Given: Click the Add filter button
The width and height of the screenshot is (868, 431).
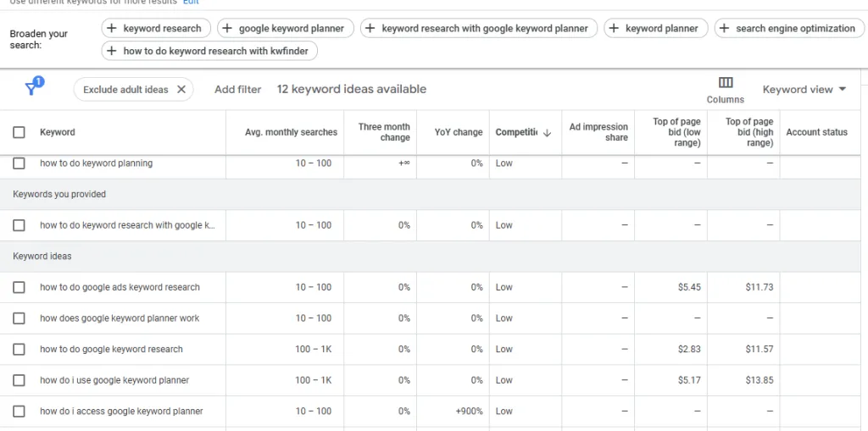Looking at the screenshot, I should pos(238,89).
